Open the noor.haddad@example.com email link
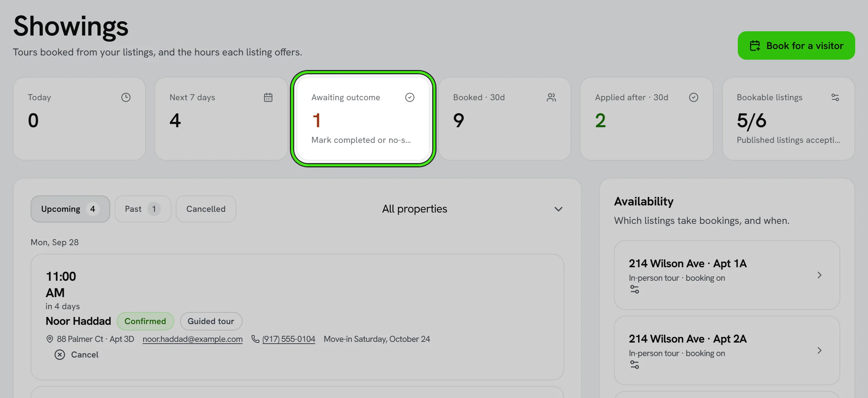 [193, 339]
